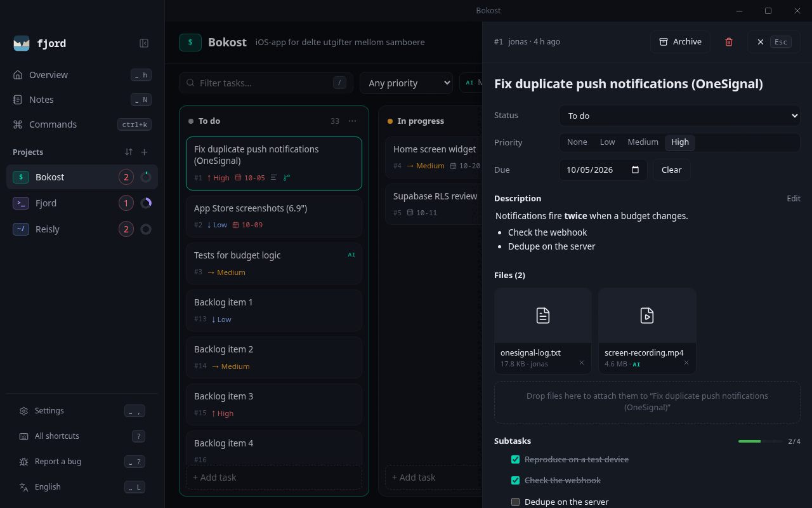Viewport: 812px width, 508px height.
Task: Click the All shortcuts keyboard icon
Action: pyautogui.click(x=23, y=436)
